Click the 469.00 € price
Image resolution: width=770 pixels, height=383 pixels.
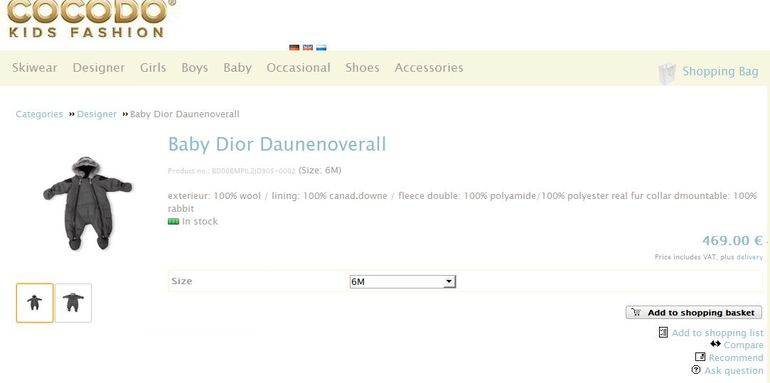pyautogui.click(x=732, y=241)
